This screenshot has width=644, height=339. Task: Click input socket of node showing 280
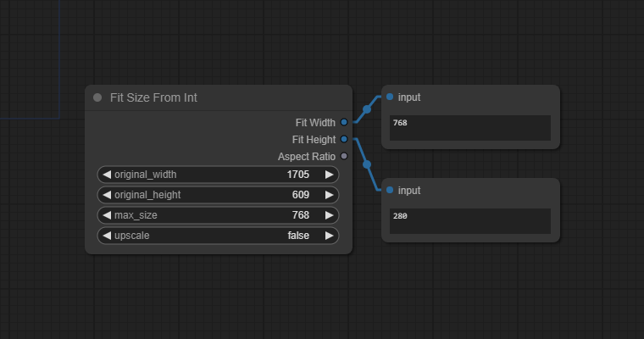pos(390,190)
